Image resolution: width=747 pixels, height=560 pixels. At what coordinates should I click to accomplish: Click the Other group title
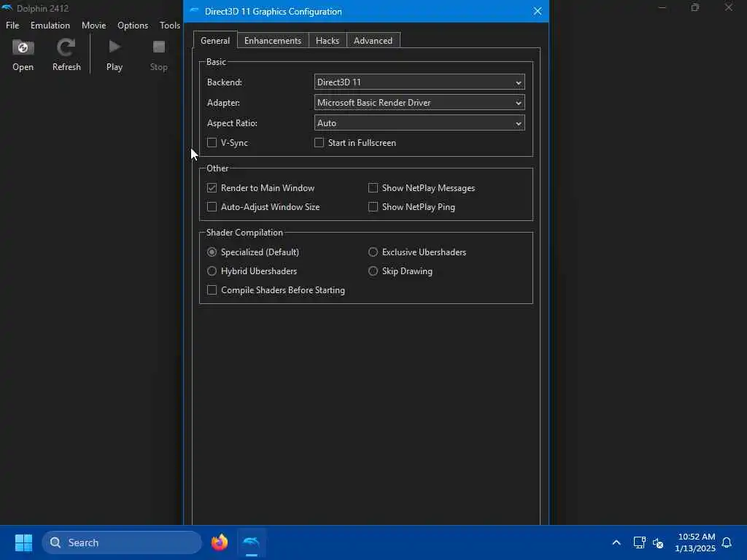point(217,168)
